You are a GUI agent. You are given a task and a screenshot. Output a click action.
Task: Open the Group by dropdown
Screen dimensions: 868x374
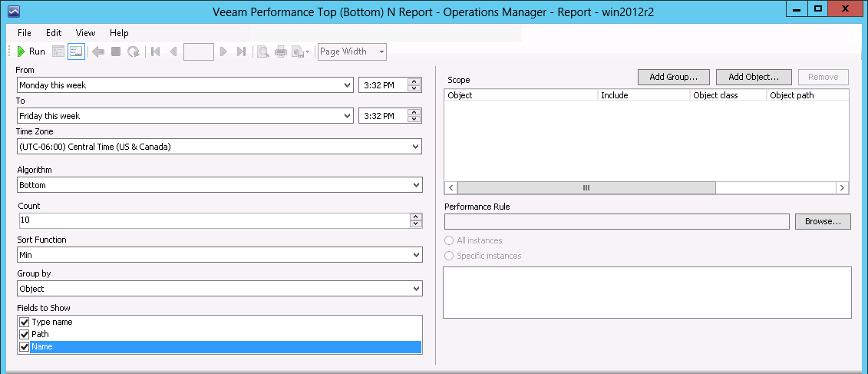(416, 289)
